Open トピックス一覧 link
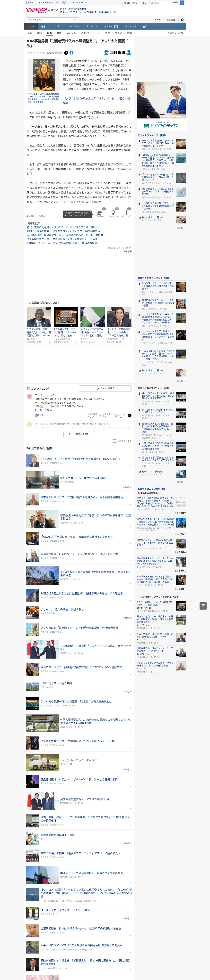 (175, 33)
